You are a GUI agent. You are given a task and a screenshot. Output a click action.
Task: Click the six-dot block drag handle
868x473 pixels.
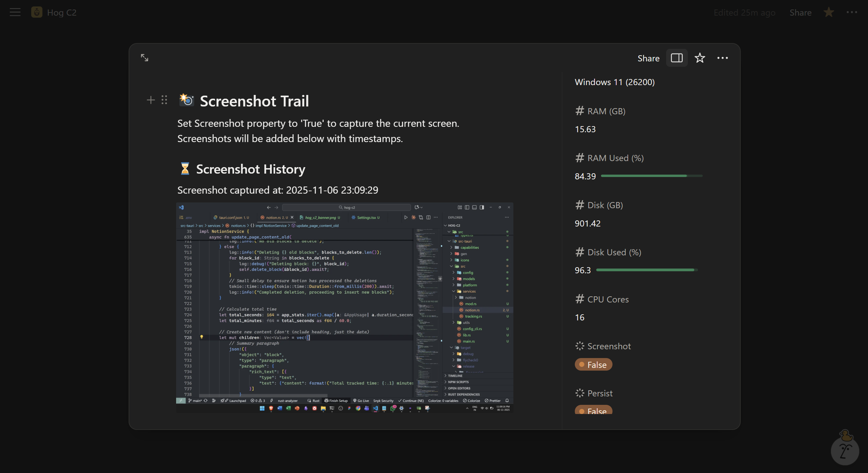pos(164,100)
